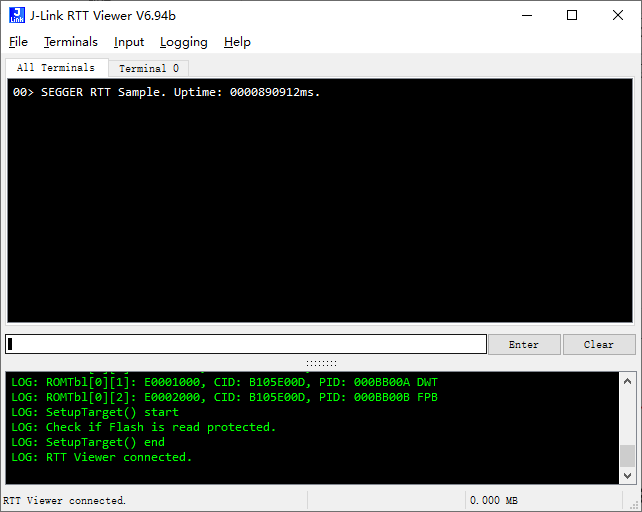642x512 pixels.
Task: Click the log line ending in DWT
Action: pos(224,383)
